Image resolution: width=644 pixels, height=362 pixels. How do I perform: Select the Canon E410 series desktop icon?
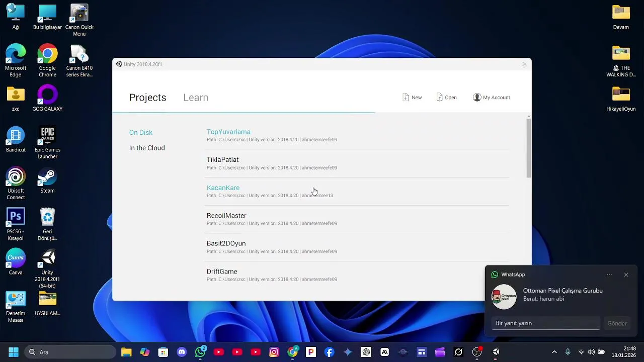79,61
